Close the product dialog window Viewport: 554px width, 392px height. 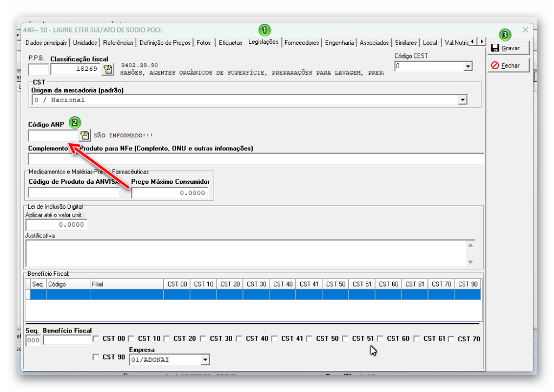[x=525, y=30]
